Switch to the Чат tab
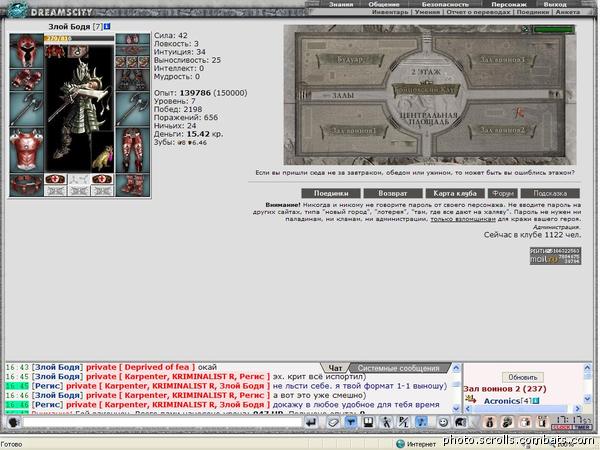The height and width of the screenshot is (450, 600). click(x=336, y=367)
